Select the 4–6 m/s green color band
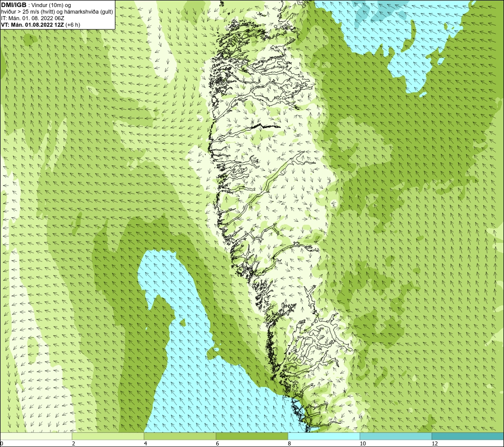Screen dimensions: 504x447 point(180,436)
